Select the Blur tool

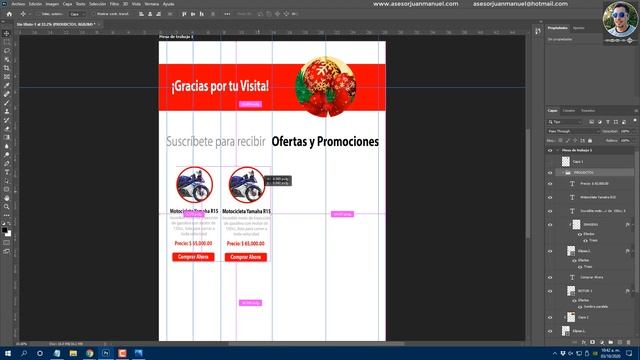tap(7, 146)
